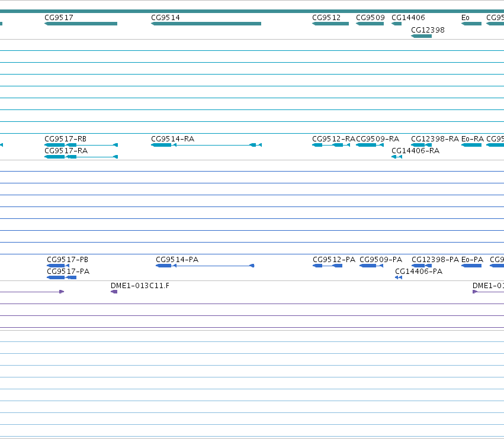Select the CG14406-PA protein label
This screenshot has height=439, width=504.
pyautogui.click(x=419, y=272)
